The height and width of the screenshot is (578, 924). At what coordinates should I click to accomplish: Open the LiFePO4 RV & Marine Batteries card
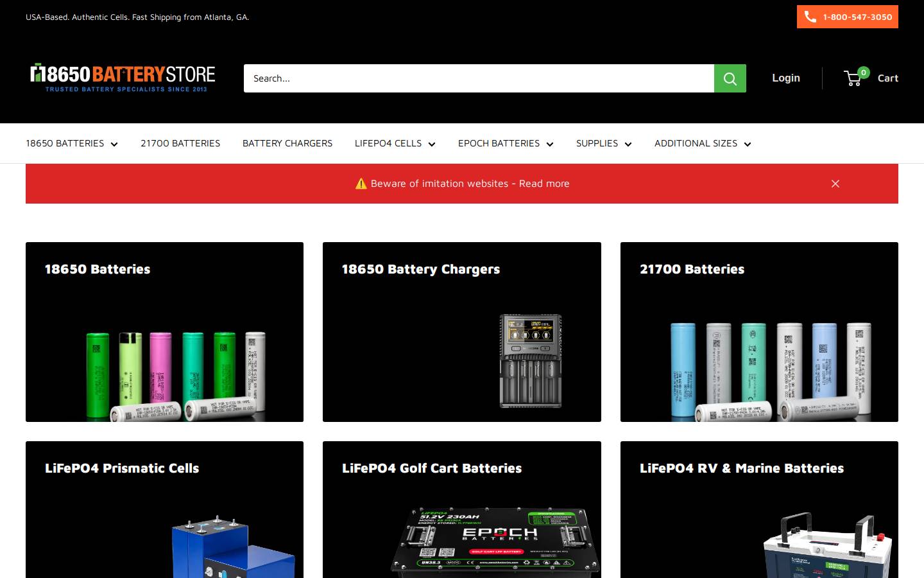[759, 510]
